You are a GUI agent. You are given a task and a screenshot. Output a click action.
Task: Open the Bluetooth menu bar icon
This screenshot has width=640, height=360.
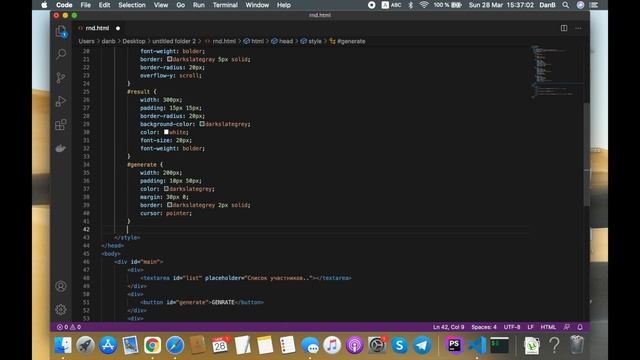(411, 5)
